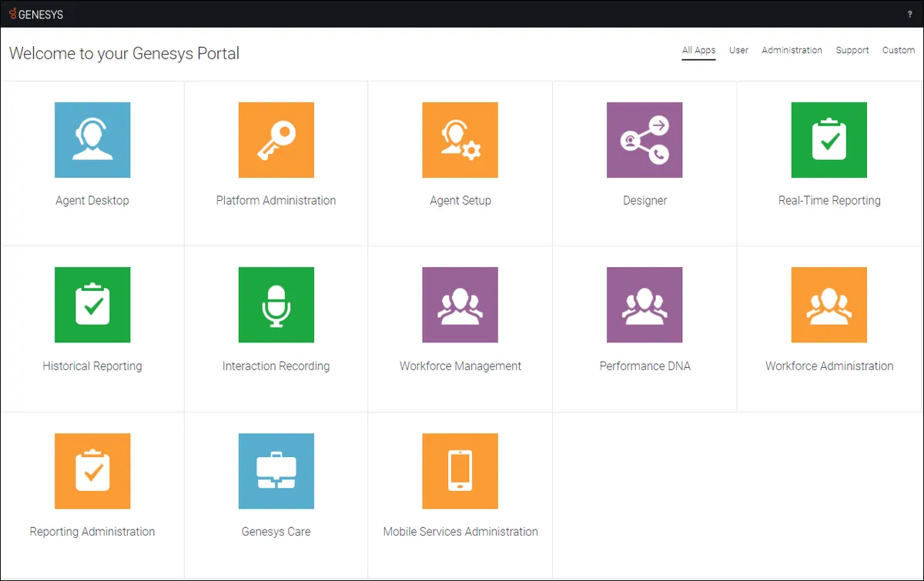924x581 pixels.
Task: Select the Custom tab
Action: coord(898,51)
